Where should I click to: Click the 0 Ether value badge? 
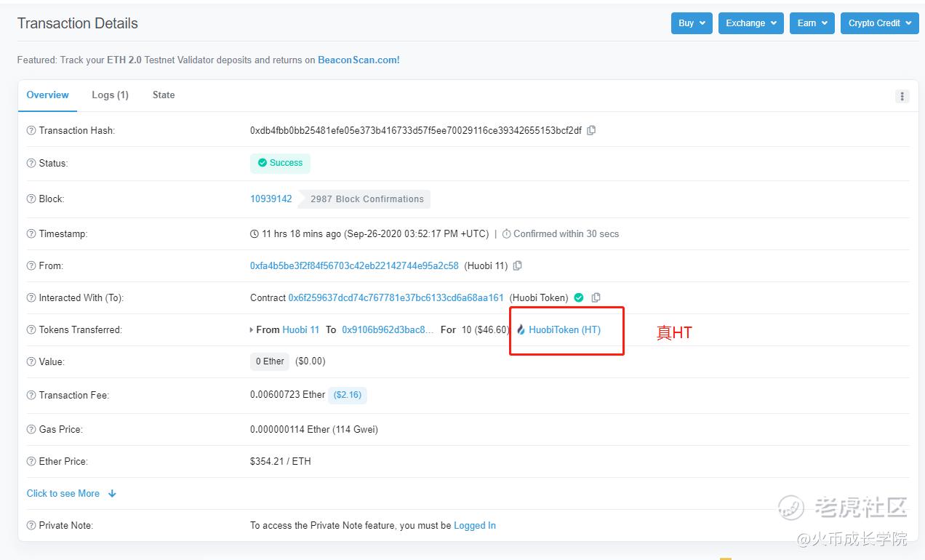[x=270, y=361]
